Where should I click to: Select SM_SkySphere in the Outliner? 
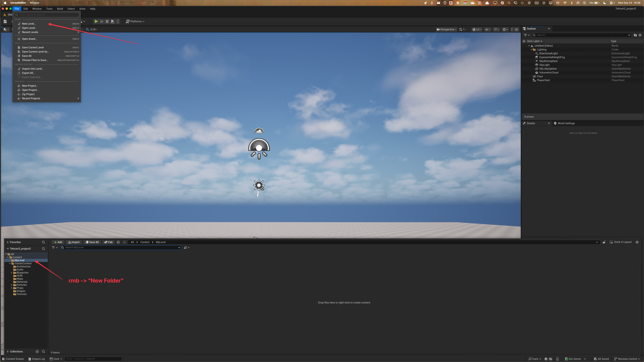[548, 69]
